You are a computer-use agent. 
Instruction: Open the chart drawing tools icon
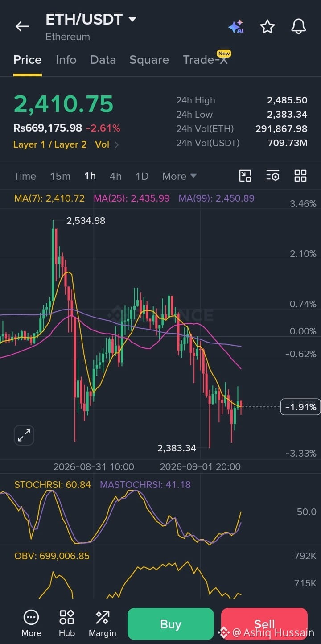click(x=245, y=176)
